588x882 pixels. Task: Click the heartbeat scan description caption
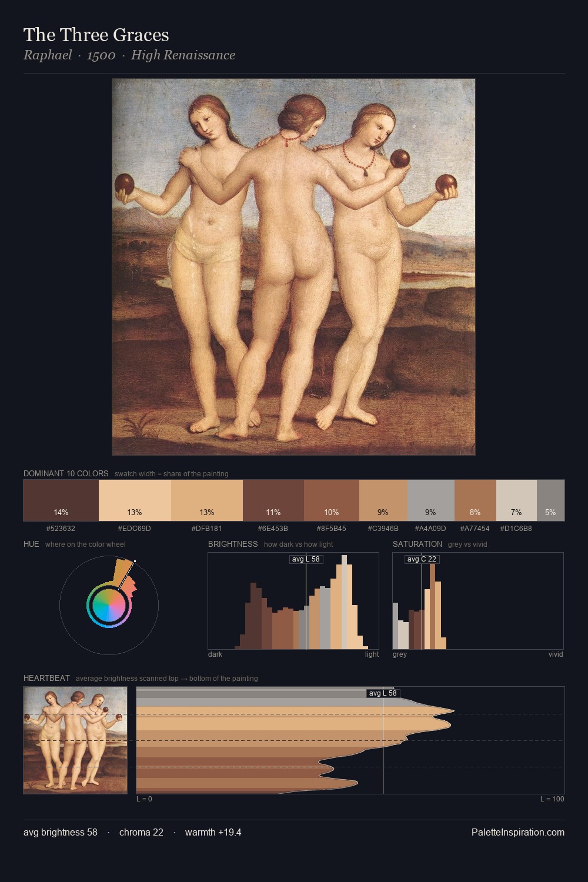pos(167,678)
